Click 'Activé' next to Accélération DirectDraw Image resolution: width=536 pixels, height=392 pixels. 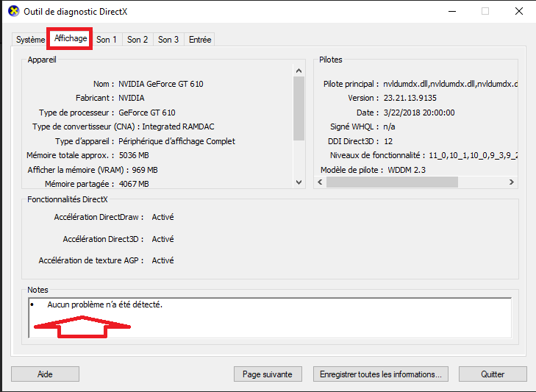tap(162, 217)
